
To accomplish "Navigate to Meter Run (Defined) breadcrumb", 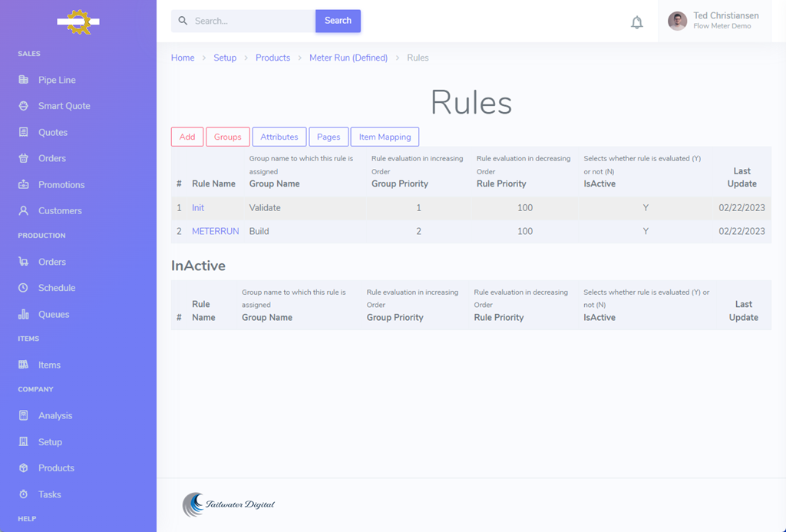I will coord(348,58).
